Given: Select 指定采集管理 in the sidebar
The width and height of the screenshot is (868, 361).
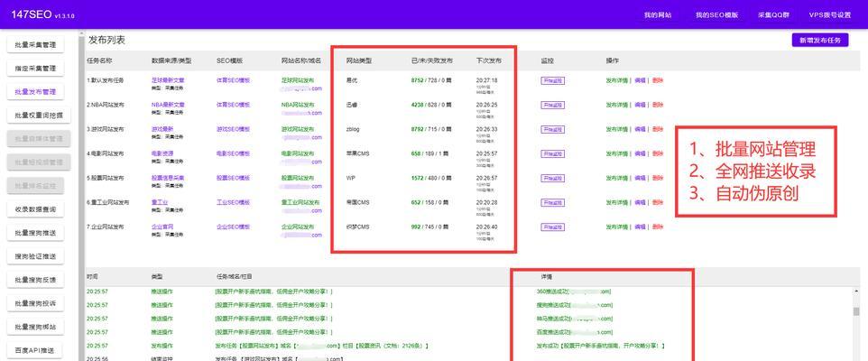Looking at the screenshot, I should 35,69.
